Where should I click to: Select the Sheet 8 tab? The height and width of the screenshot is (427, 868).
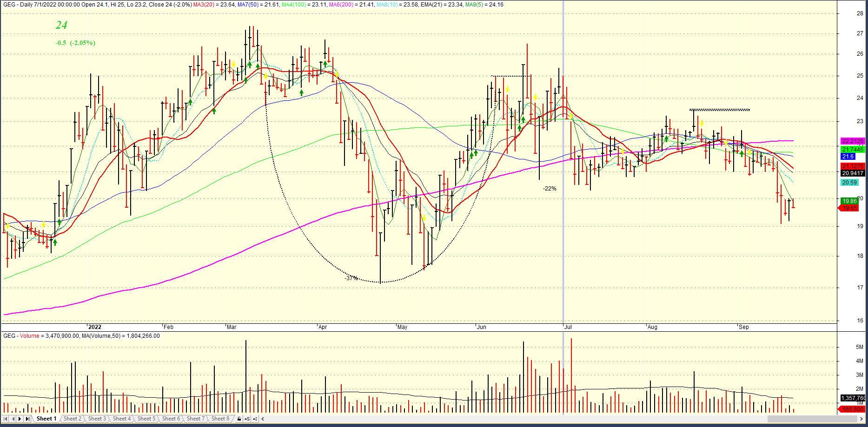click(x=220, y=419)
